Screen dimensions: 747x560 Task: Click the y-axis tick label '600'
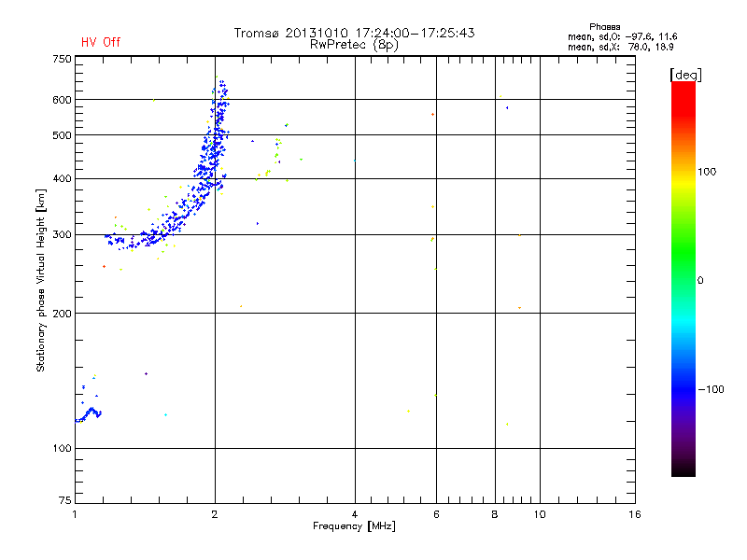pyautogui.click(x=62, y=100)
